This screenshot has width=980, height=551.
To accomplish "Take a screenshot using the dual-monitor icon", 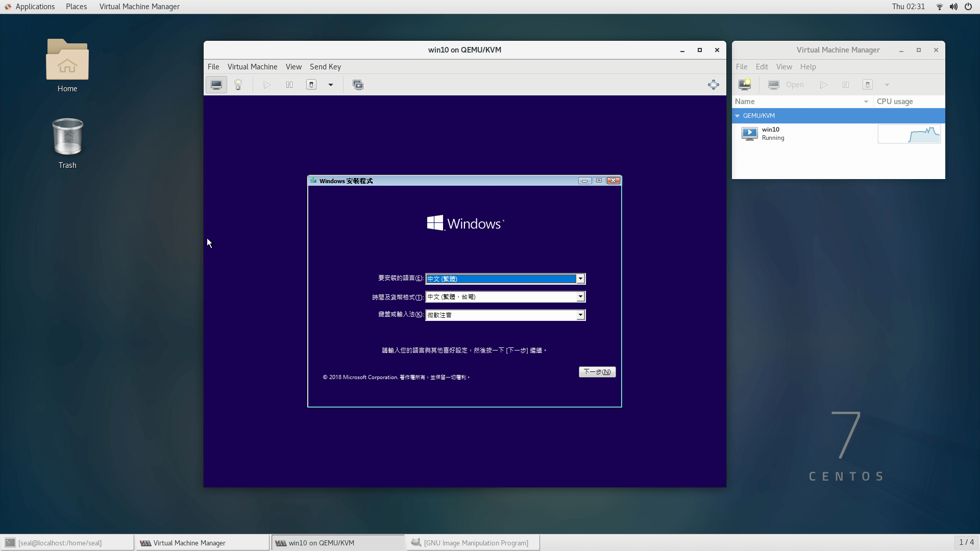I will (x=358, y=85).
